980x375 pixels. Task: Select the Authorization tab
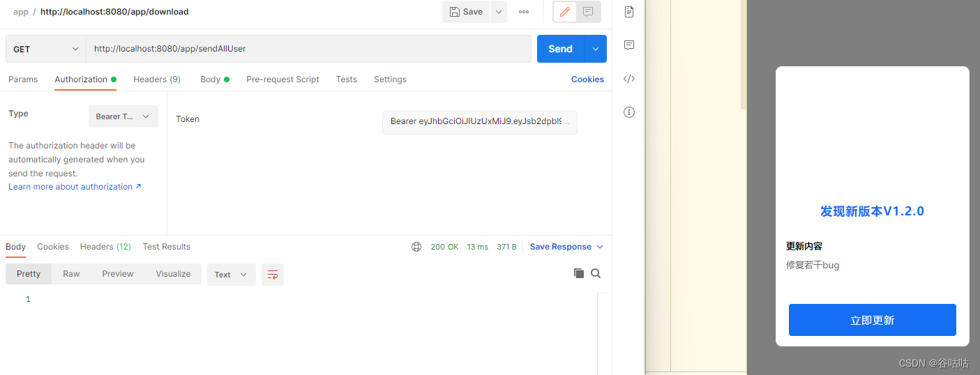[x=85, y=79]
